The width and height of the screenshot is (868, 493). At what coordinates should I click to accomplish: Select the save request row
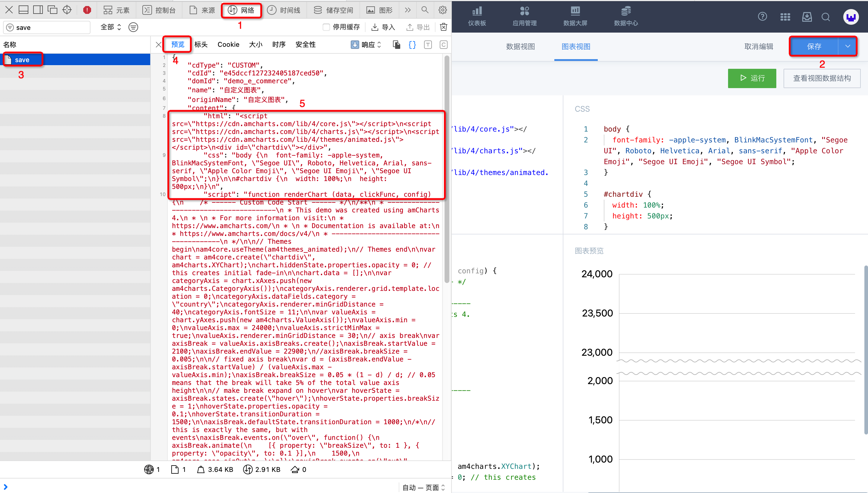[x=75, y=60]
